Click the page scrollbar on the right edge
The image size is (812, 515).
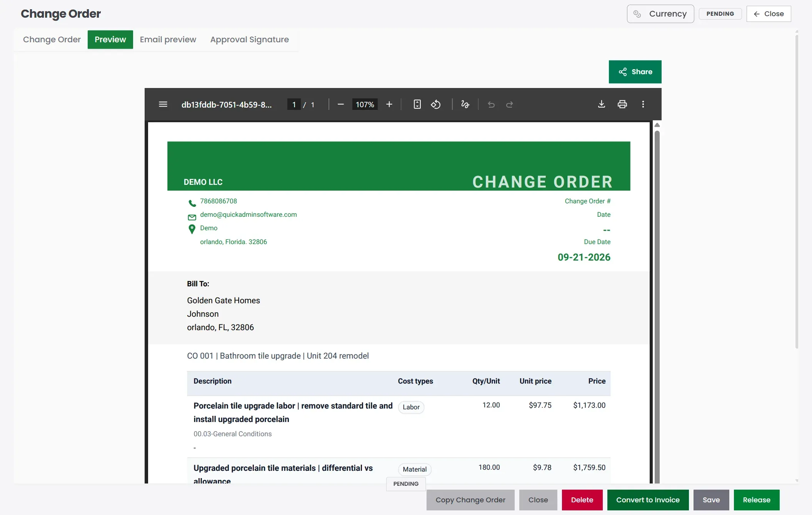797,191
